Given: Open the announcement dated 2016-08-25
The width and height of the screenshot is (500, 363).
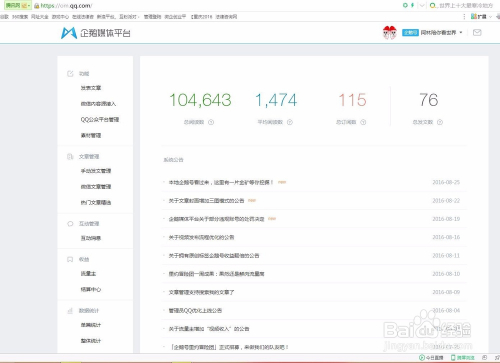Looking at the screenshot, I should coord(221,182).
